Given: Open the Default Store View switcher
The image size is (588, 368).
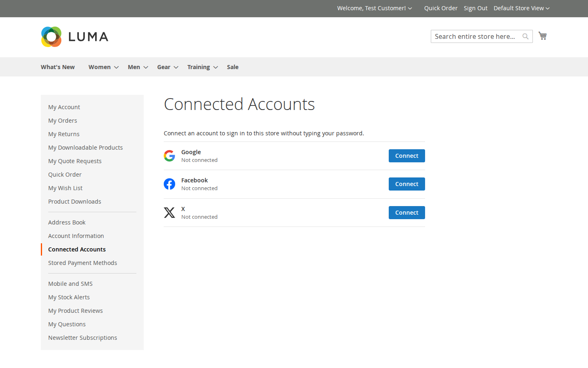Looking at the screenshot, I should 521,8.
